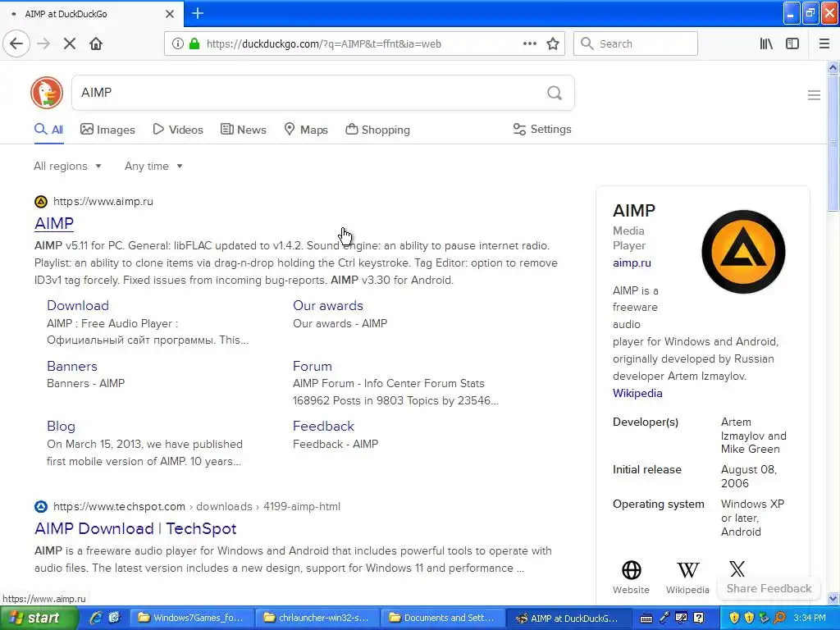Screen dimensions: 840x630
Task: Open the AIMP X profile icon
Action: point(737,569)
